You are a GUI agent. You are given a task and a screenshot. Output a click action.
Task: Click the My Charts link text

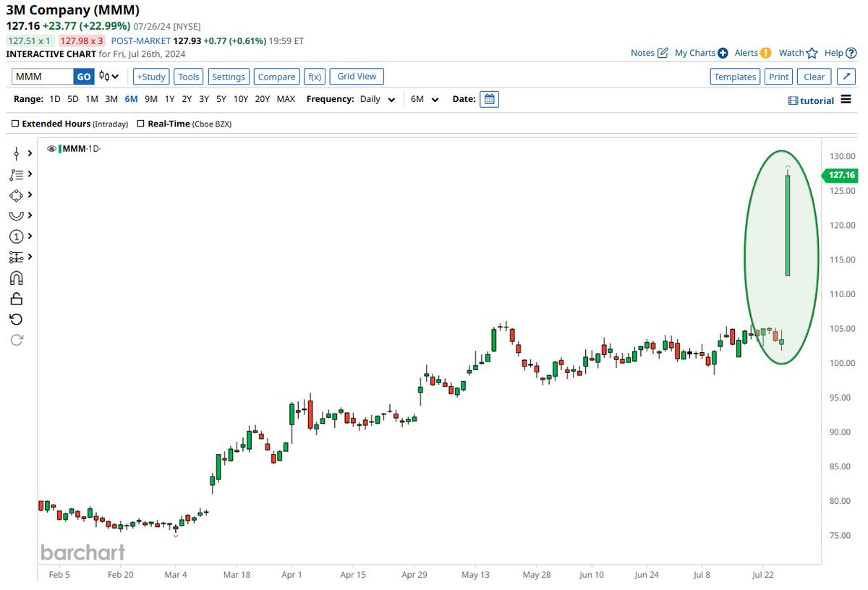(x=695, y=53)
